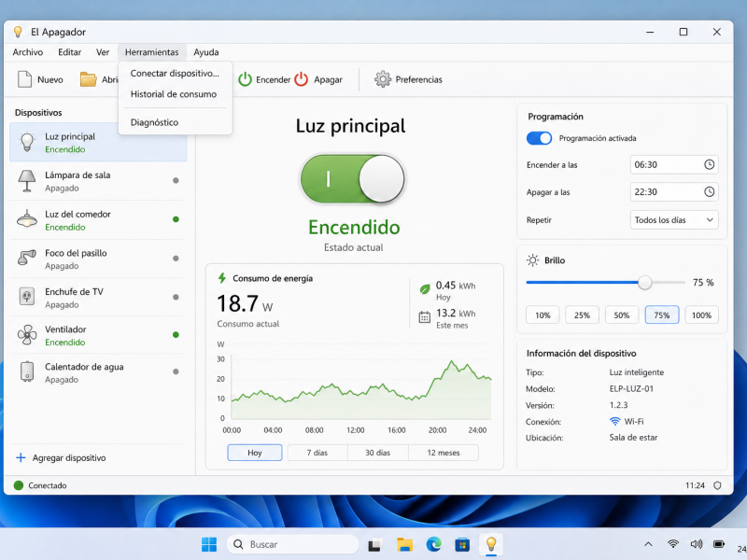Image resolution: width=747 pixels, height=560 pixels.
Task: Set brightness with the 10% preset
Action: (x=543, y=315)
